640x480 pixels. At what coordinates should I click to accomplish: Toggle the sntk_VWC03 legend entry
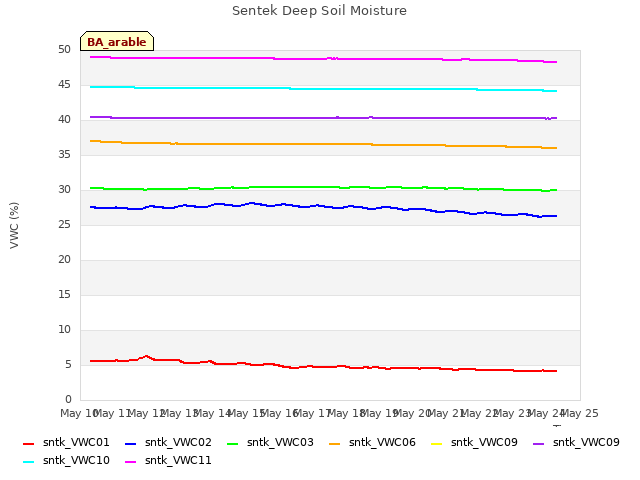(270, 442)
